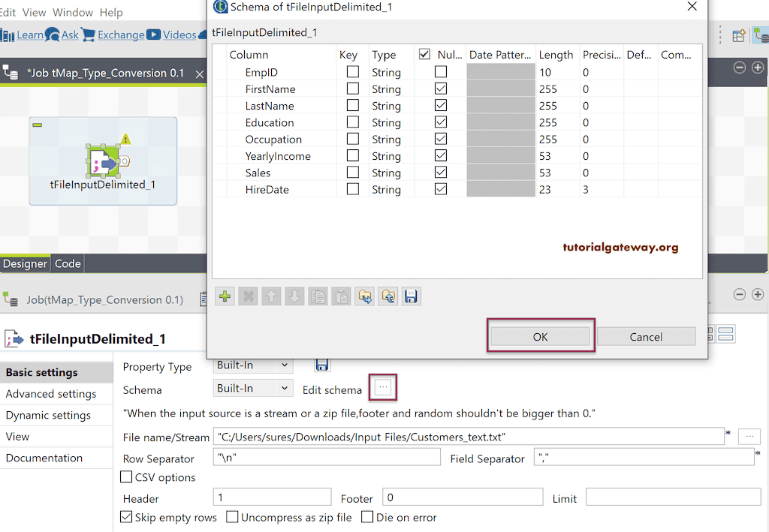Click the copy schema columns icon
Image resolution: width=769 pixels, height=532 pixels.
click(x=318, y=296)
